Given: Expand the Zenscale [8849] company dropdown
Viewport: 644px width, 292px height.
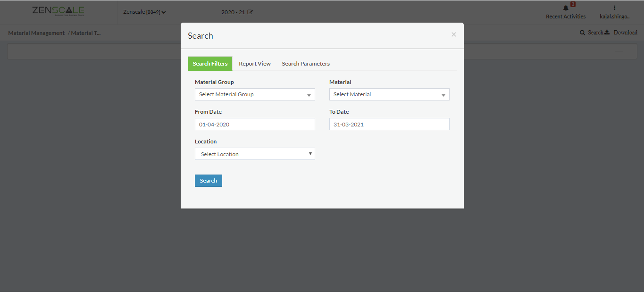Looking at the screenshot, I should coord(144,12).
